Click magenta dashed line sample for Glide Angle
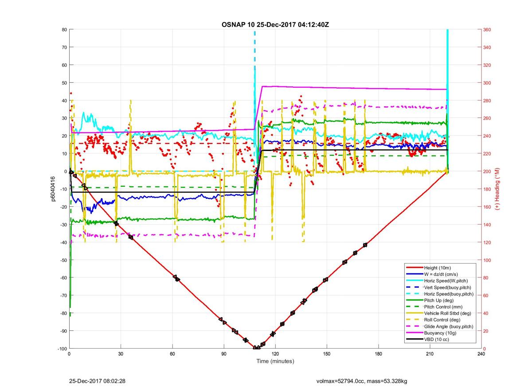The height and width of the screenshot is (392, 532). [414, 326]
